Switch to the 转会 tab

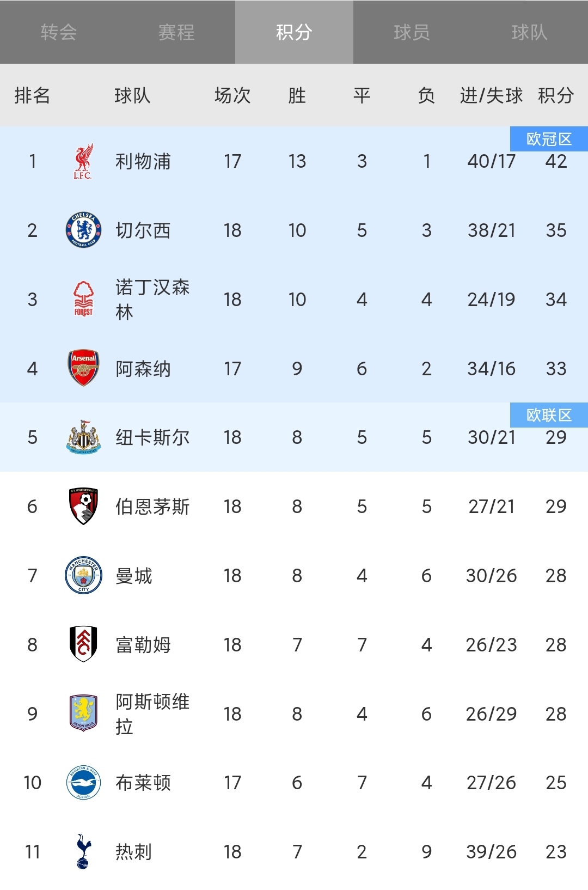point(58,32)
